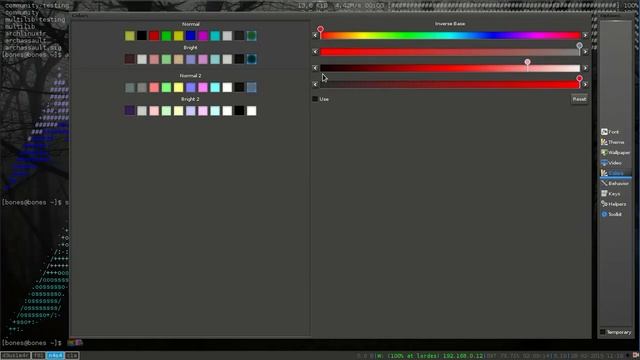640x360 pixels.
Task: Click the Reset button
Action: (x=579, y=99)
